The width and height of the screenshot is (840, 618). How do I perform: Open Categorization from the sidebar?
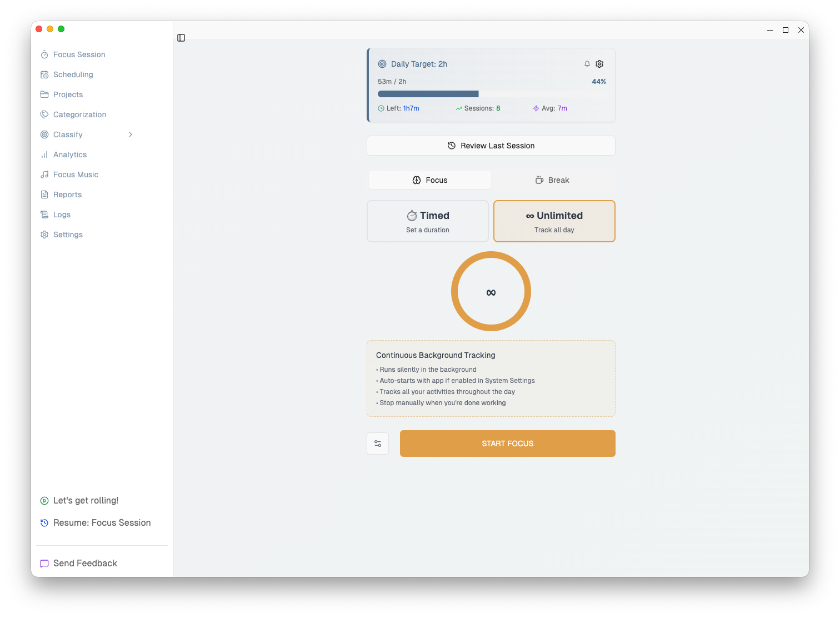pyautogui.click(x=79, y=114)
